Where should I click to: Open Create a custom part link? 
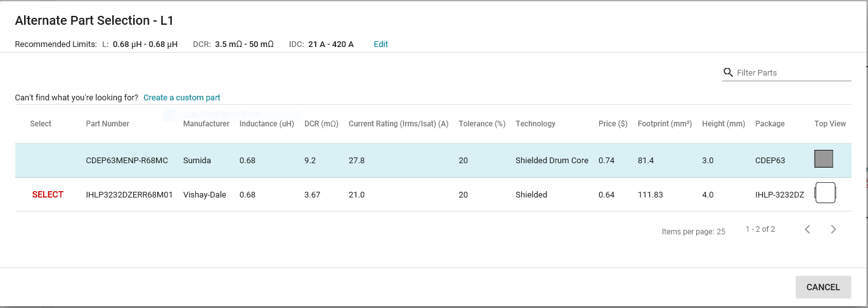coord(182,98)
